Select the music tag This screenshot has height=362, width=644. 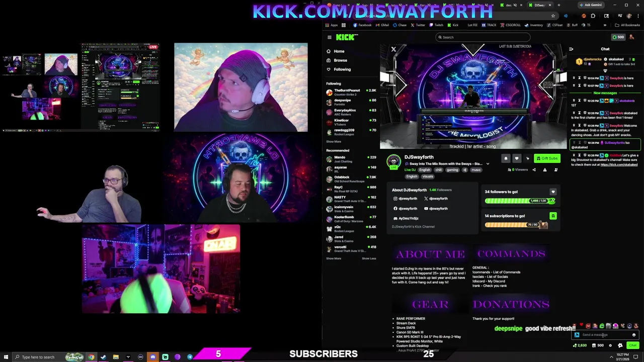476,170
